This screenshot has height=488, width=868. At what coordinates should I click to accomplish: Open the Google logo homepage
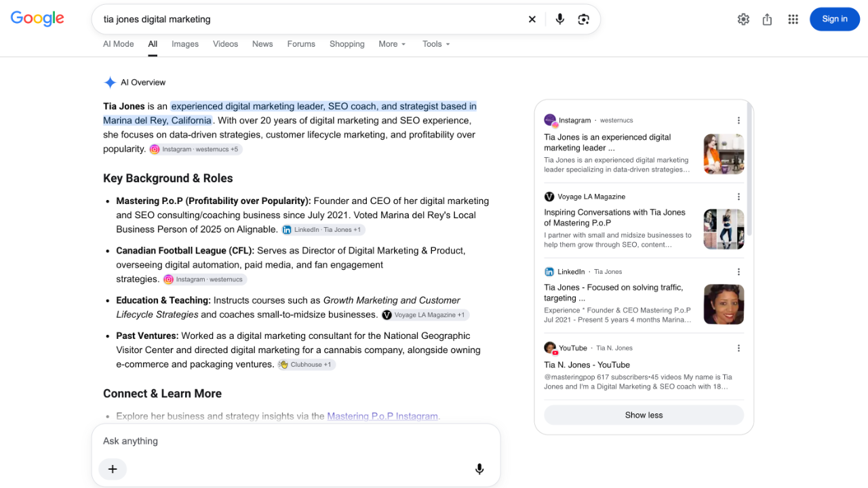coord(37,19)
